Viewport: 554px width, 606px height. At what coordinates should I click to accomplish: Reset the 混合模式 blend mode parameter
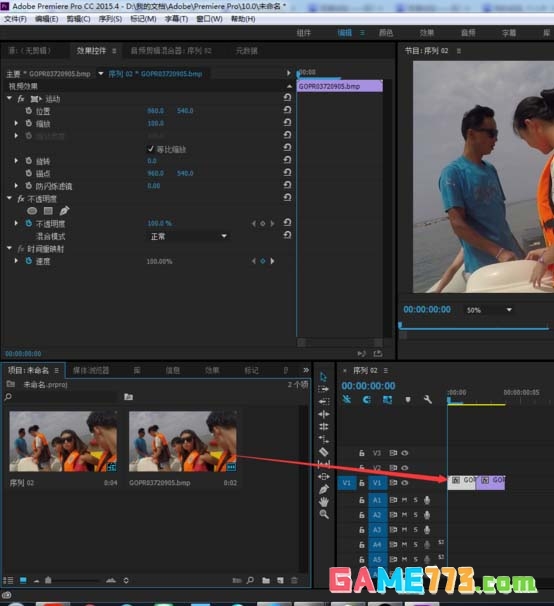[x=287, y=235]
